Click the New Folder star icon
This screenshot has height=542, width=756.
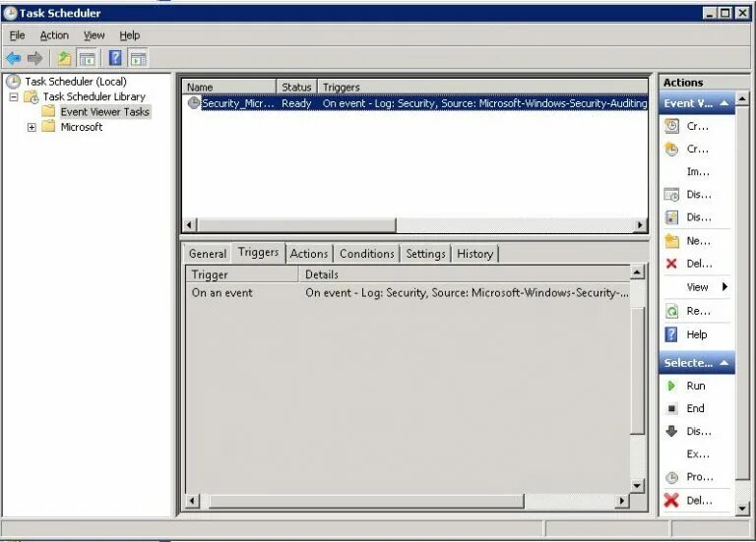point(671,240)
